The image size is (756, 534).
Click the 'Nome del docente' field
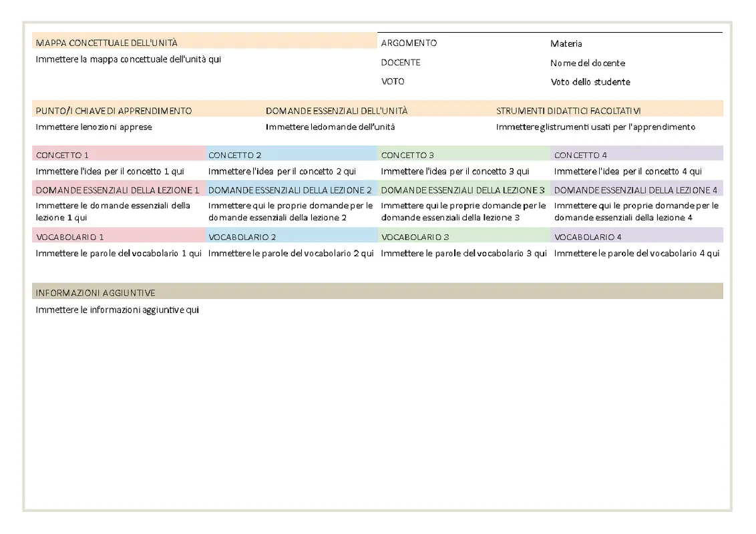[x=588, y=63]
